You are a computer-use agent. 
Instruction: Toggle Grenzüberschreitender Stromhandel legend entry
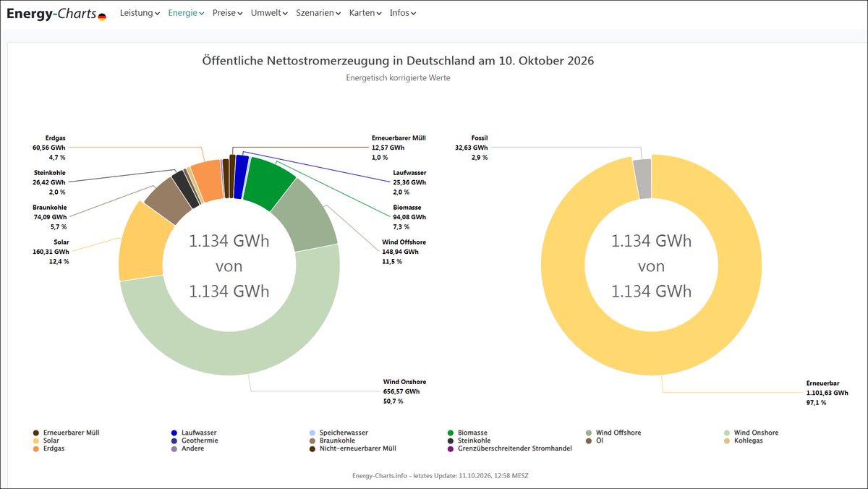click(510, 448)
